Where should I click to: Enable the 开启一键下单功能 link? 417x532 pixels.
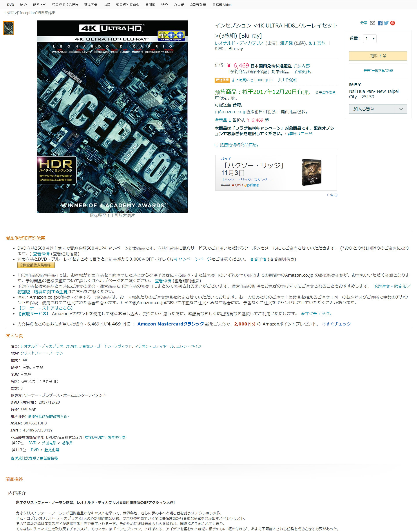pos(378,71)
